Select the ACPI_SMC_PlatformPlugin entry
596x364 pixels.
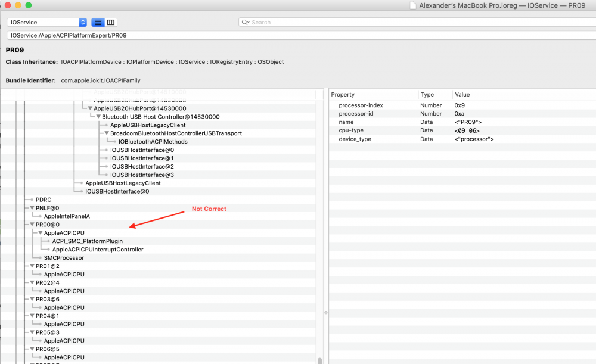(x=88, y=241)
